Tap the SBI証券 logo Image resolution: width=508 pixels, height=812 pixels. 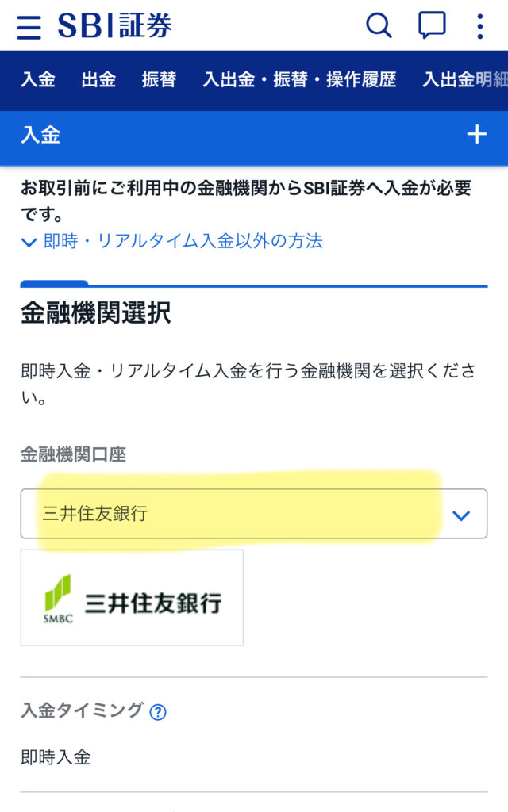[x=114, y=26]
